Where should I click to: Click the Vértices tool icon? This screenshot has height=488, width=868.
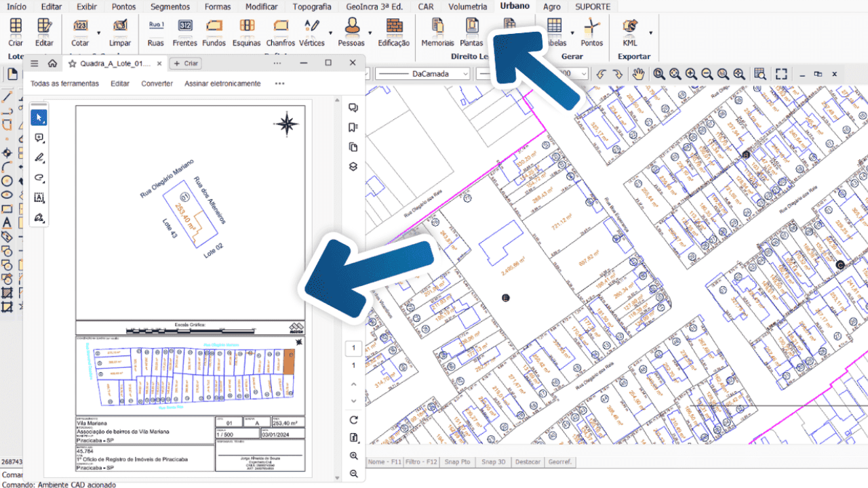312,27
